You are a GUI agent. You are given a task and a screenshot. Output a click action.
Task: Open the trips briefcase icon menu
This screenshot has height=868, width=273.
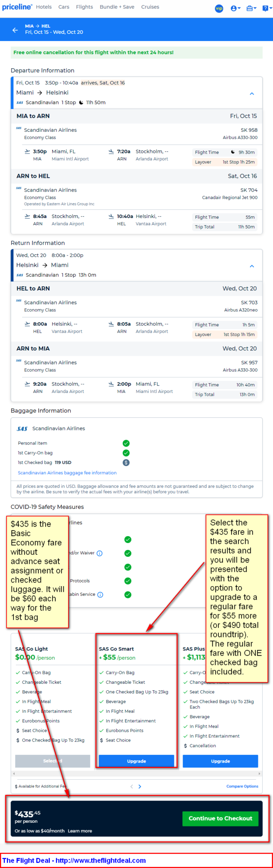[251, 8]
